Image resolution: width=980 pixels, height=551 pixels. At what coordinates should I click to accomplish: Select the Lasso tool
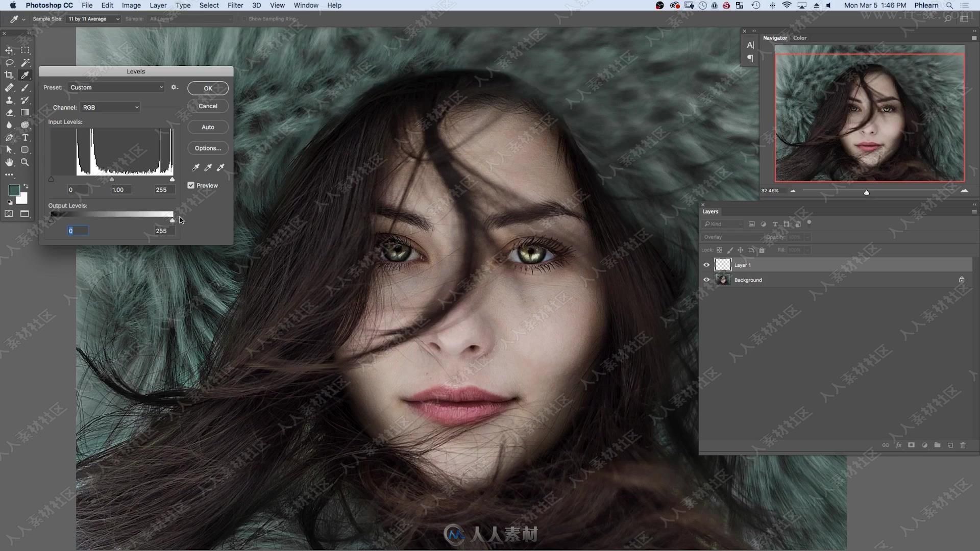(9, 63)
